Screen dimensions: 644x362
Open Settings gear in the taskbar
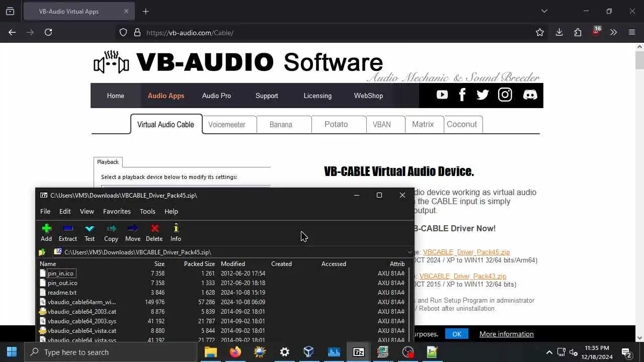pyautogui.click(x=284, y=352)
